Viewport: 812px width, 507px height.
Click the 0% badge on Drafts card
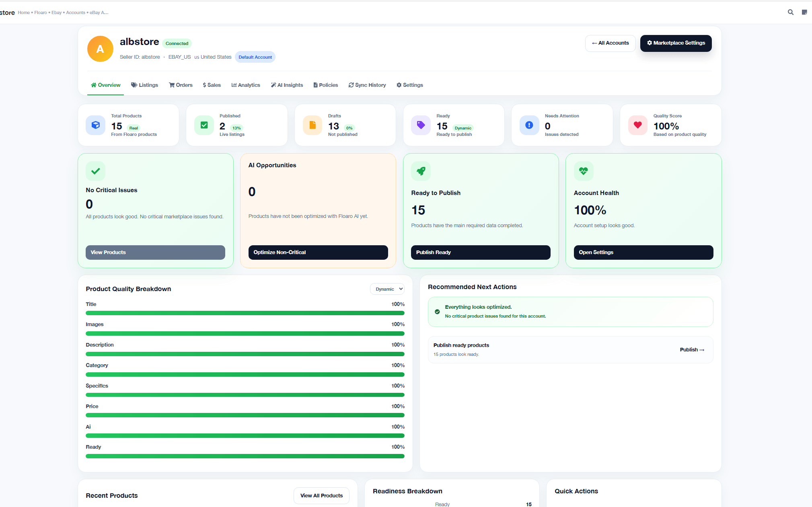point(349,128)
